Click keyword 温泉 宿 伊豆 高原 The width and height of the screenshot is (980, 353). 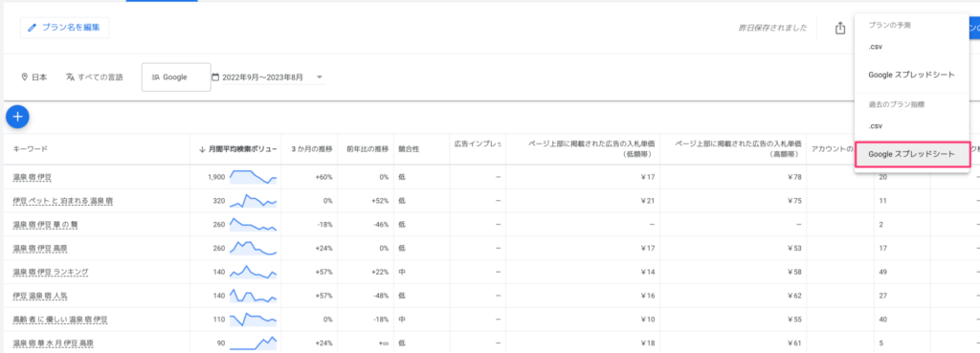pos(40,248)
